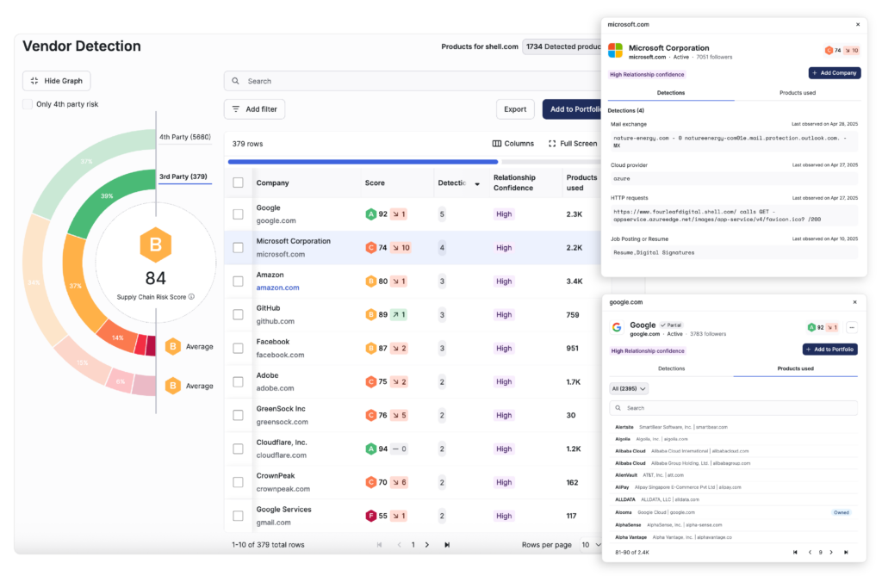Click the info icon beside Supply Chain Risk Score
Image resolution: width=882 pixels, height=588 pixels.
click(x=192, y=297)
